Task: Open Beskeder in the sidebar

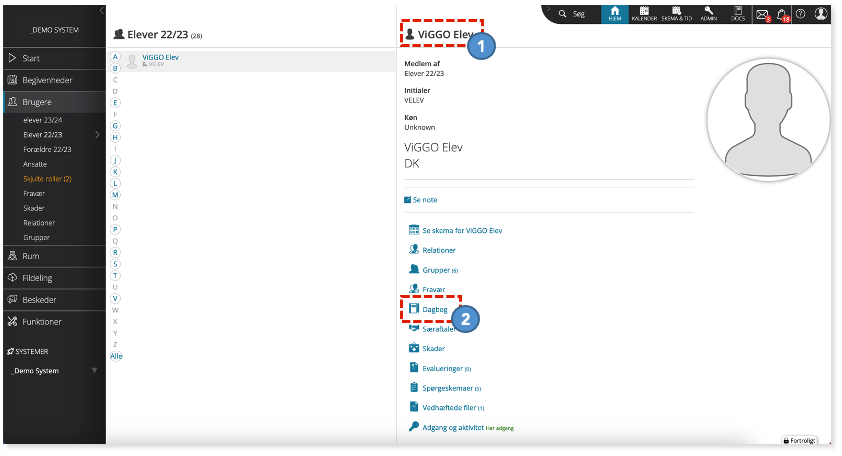Action: tap(54, 300)
